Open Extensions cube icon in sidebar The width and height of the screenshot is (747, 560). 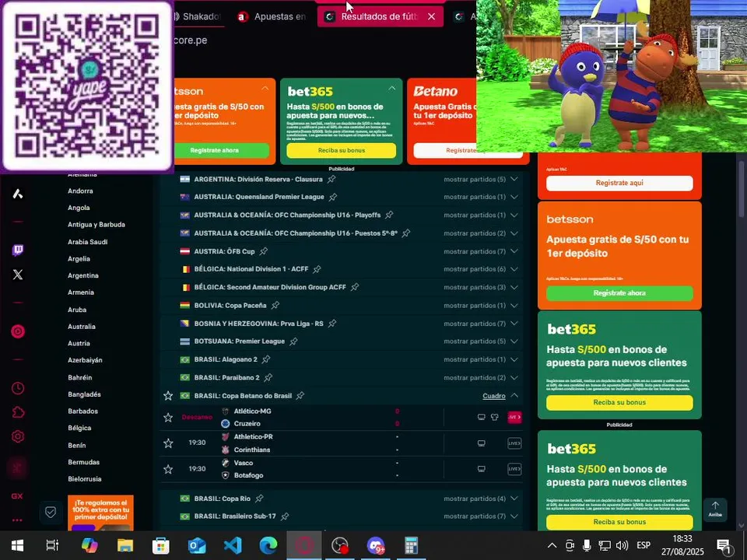18,412
